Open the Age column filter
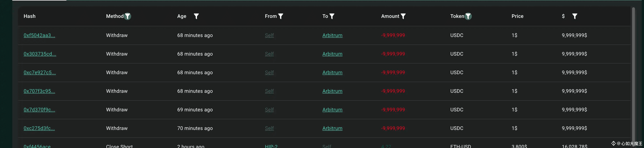 196,16
